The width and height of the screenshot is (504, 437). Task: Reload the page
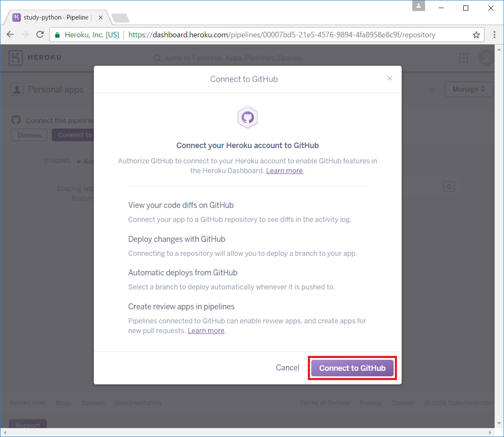(40, 35)
